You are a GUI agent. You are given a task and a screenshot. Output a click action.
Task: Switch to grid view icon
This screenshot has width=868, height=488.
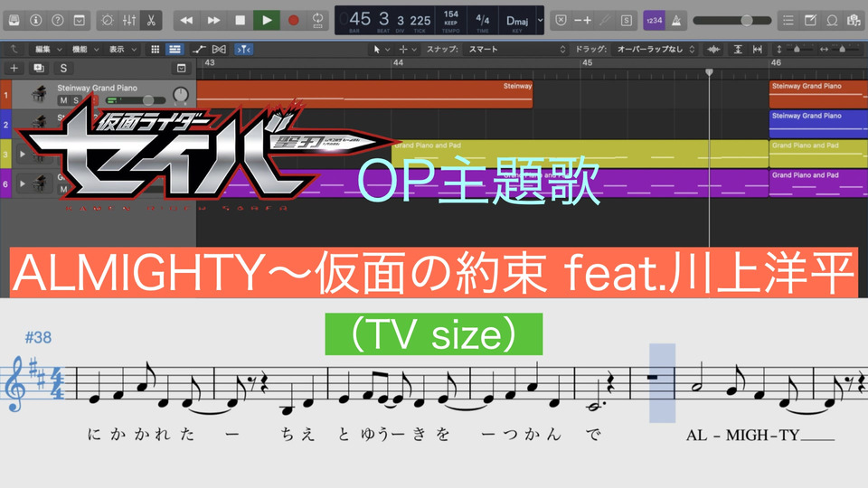pyautogui.click(x=156, y=49)
